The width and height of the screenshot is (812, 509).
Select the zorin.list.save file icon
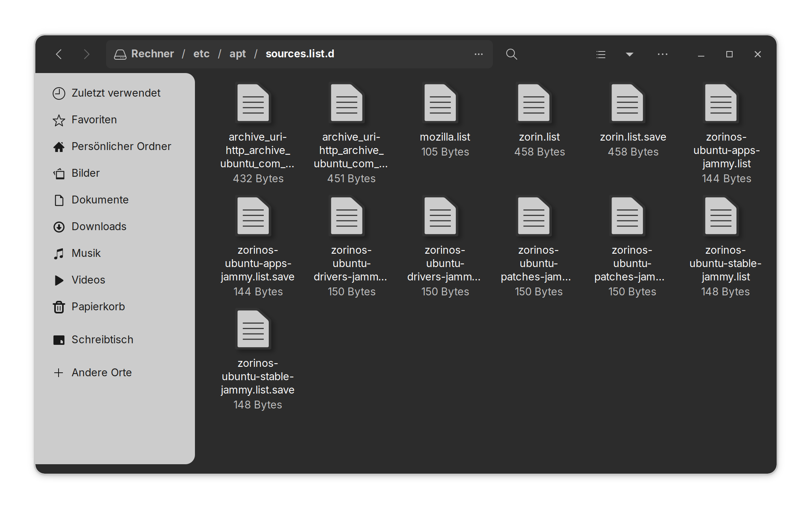tap(627, 103)
